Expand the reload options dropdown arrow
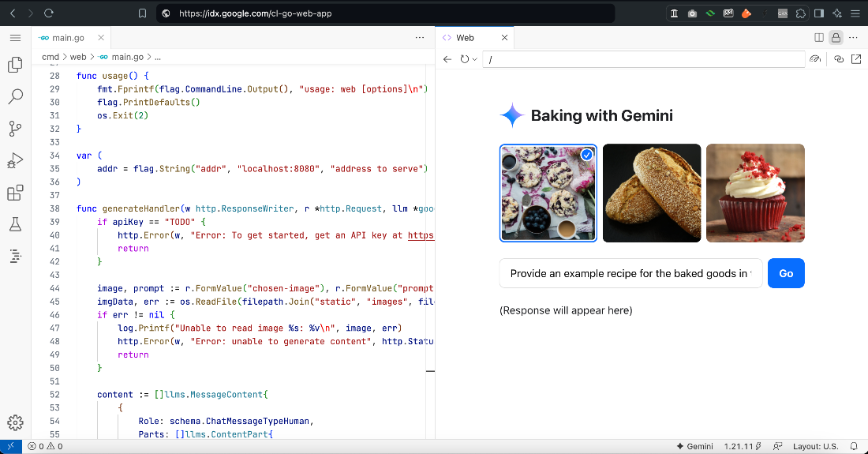 (x=474, y=59)
